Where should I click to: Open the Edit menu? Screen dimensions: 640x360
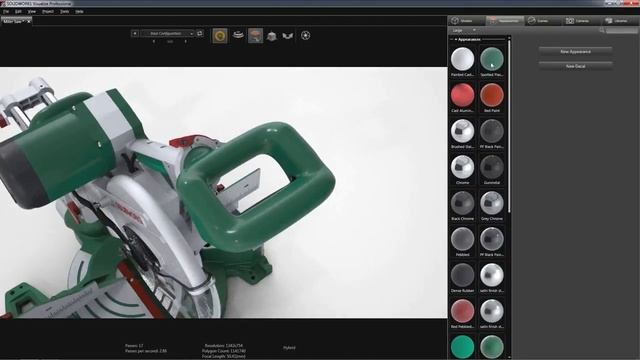point(18,11)
